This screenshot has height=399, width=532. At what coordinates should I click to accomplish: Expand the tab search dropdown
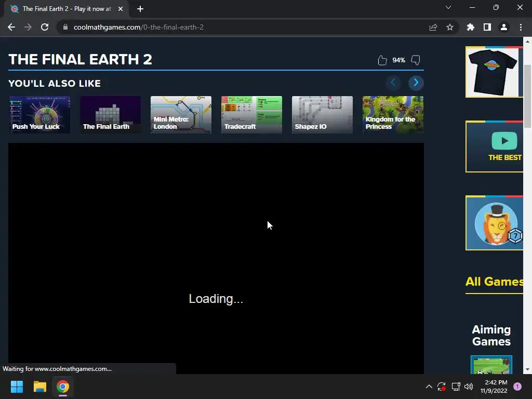click(x=448, y=7)
